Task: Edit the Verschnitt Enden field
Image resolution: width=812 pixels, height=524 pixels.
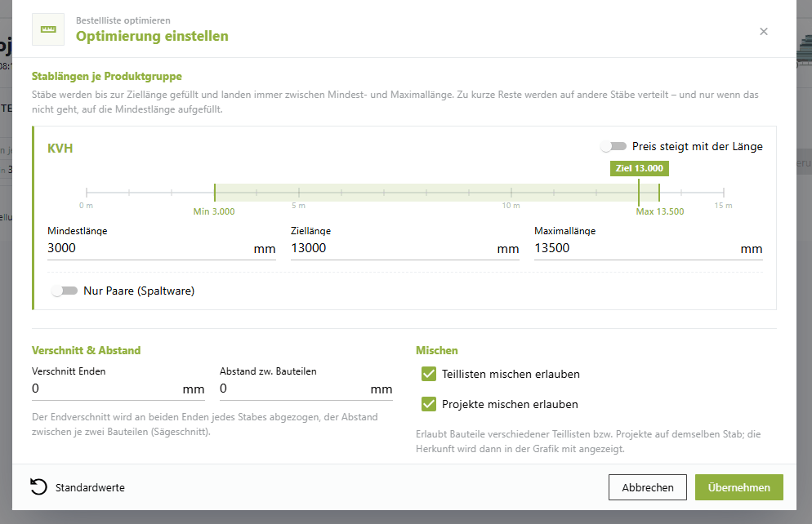Action: [118, 389]
